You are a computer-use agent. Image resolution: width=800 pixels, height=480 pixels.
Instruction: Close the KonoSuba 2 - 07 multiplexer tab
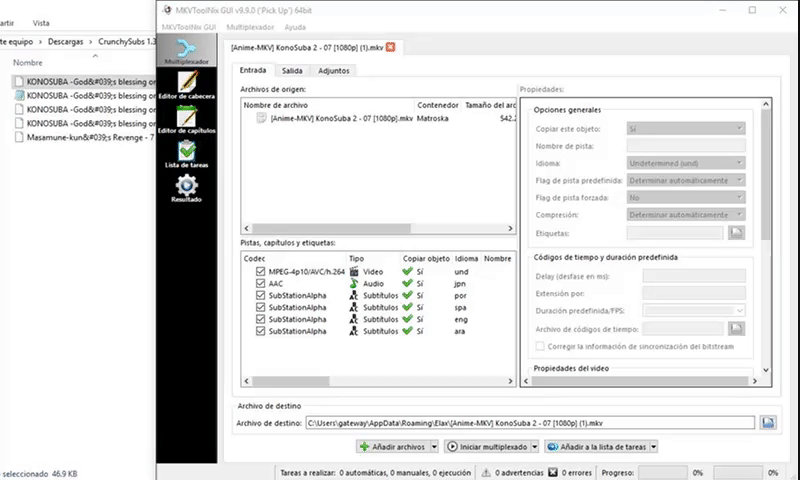[x=390, y=47]
